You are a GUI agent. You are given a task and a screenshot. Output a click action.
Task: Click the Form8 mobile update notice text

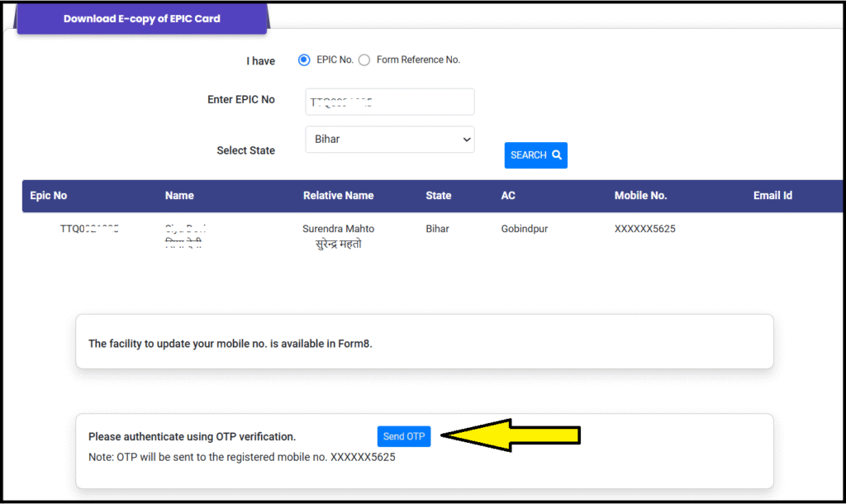231,344
